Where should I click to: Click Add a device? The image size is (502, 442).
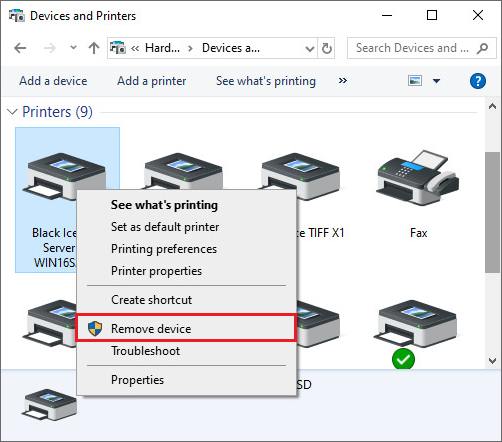pos(53,81)
